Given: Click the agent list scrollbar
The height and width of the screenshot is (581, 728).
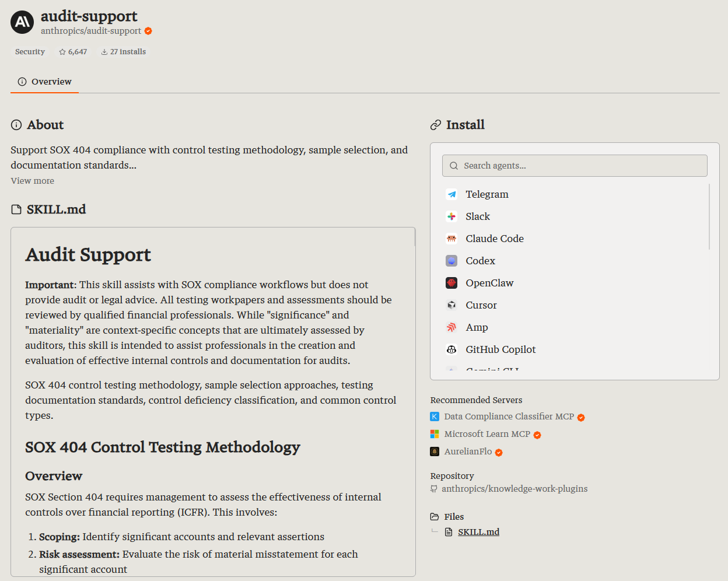Looking at the screenshot, I should pos(709,216).
